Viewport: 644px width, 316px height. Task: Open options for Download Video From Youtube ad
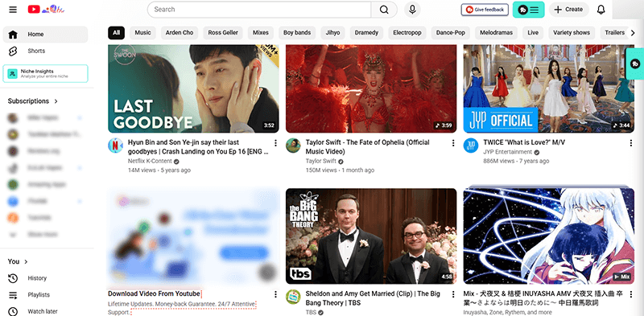(x=275, y=294)
